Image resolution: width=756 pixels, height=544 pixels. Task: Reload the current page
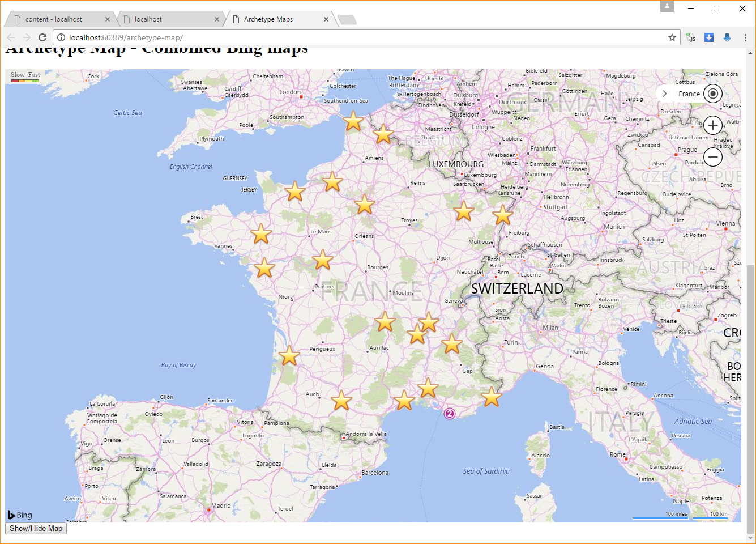[x=42, y=37]
